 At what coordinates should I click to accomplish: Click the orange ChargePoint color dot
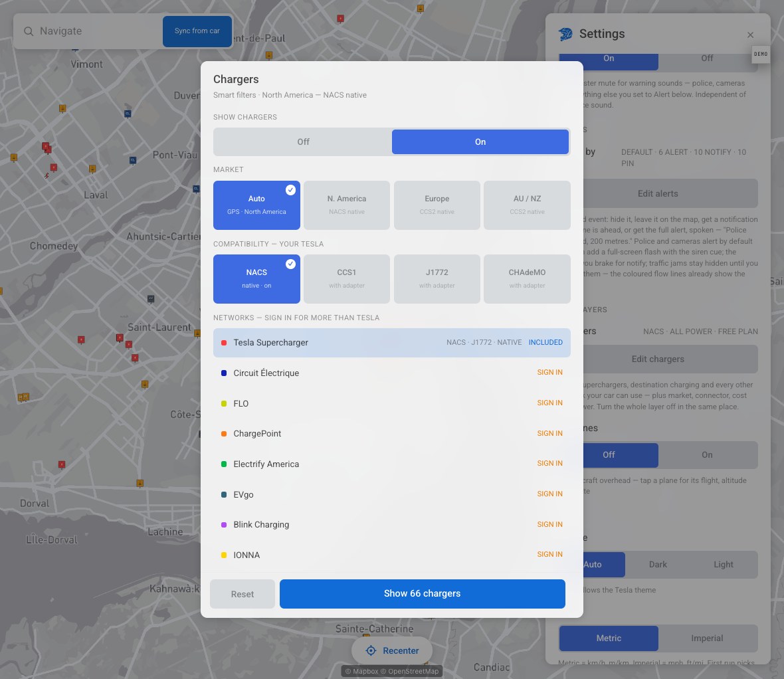tap(224, 433)
